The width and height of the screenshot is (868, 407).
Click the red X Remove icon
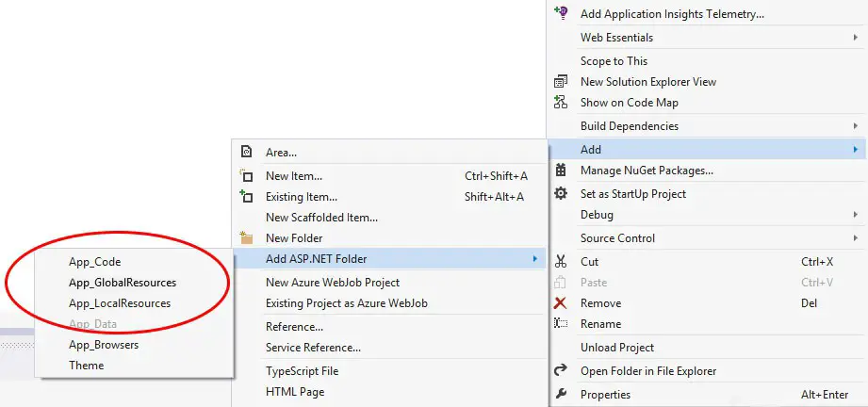click(x=561, y=303)
